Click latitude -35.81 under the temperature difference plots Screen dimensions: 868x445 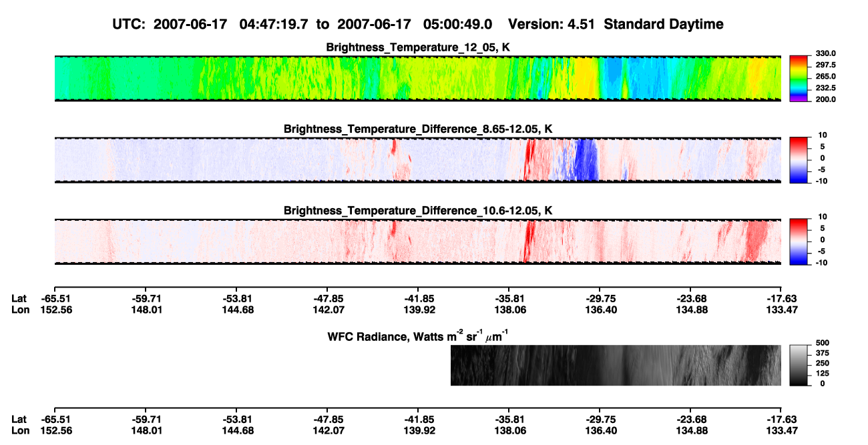[x=508, y=299]
